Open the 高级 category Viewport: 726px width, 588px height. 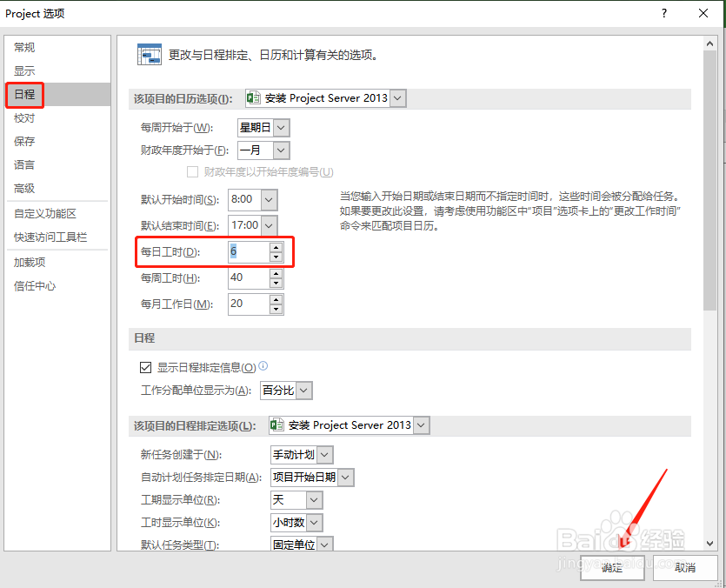click(58, 189)
